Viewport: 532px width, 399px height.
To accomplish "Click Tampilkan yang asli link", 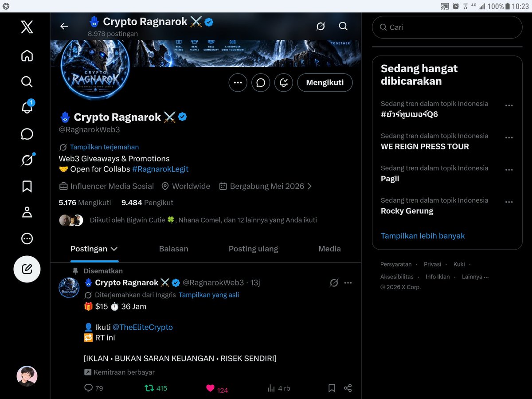I will tap(209, 295).
